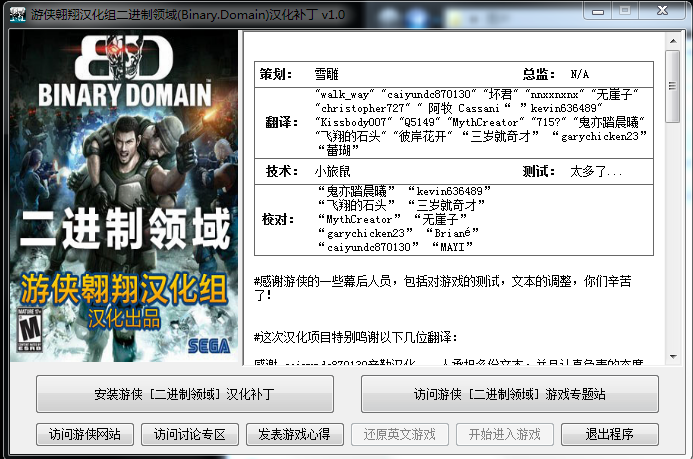Click the ESRB Mature rating badge
Viewport: 693px width, 459px height.
(x=29, y=330)
